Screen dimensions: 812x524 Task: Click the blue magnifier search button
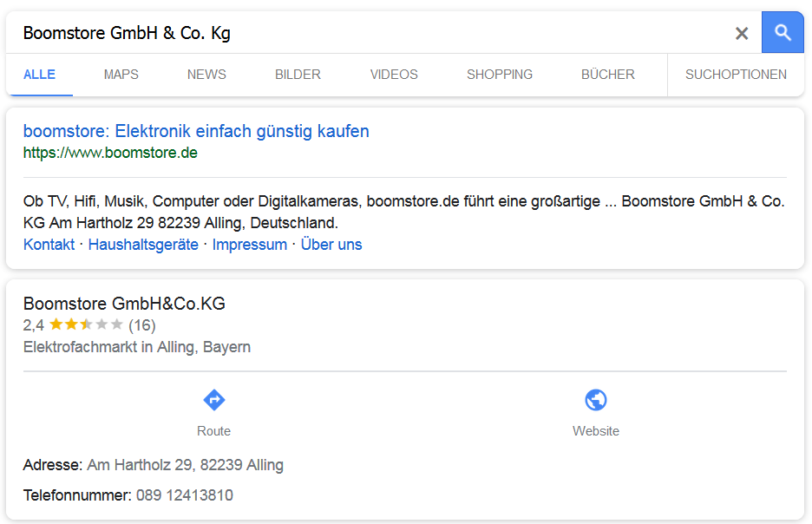click(x=783, y=33)
